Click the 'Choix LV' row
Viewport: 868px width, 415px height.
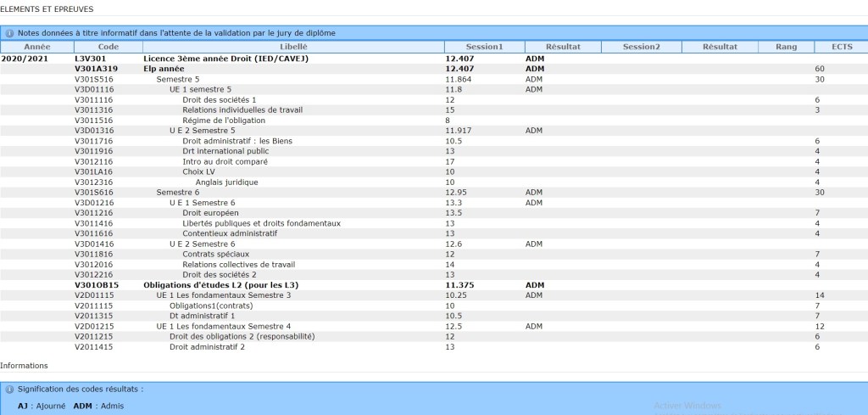pyautogui.click(x=198, y=171)
